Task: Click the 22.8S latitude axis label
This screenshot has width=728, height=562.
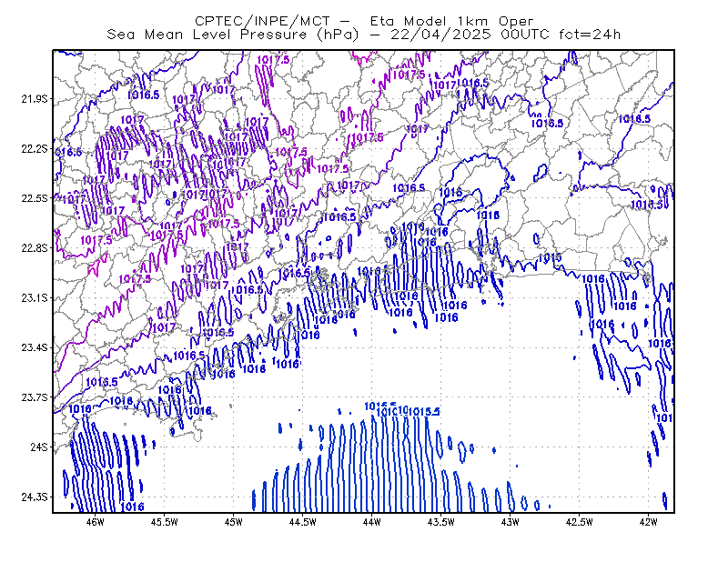Action: tap(35, 248)
